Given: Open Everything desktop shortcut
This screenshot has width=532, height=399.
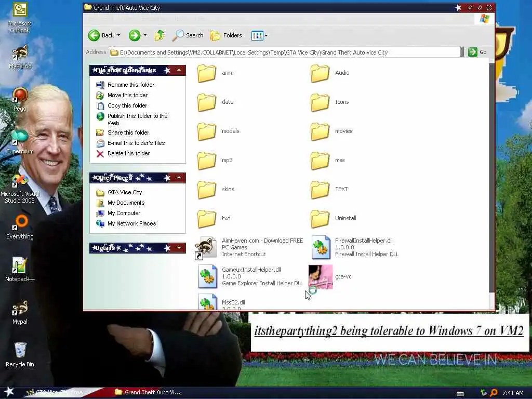Looking at the screenshot, I should [x=20, y=227].
